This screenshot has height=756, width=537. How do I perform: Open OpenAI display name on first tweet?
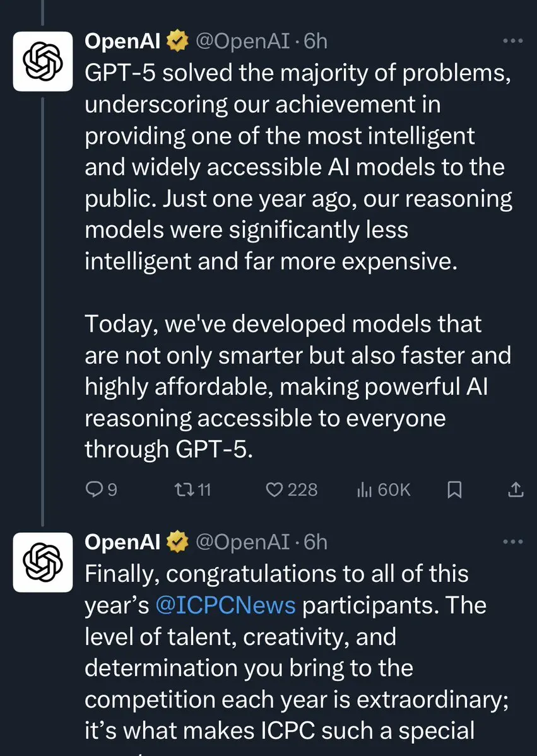click(122, 41)
